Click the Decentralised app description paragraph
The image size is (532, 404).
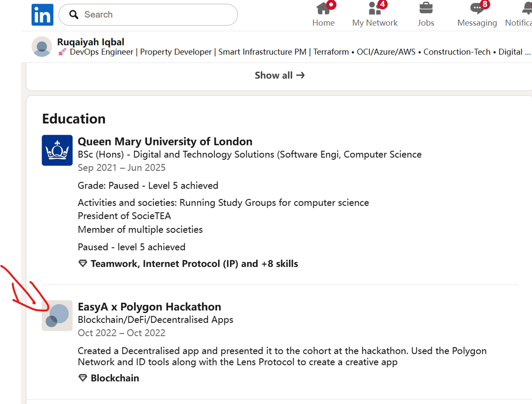pos(282,356)
